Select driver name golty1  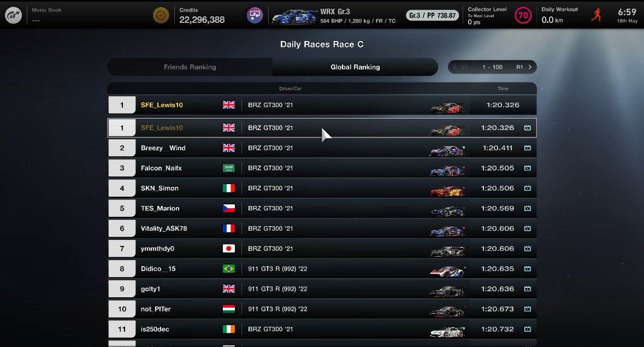click(150, 289)
